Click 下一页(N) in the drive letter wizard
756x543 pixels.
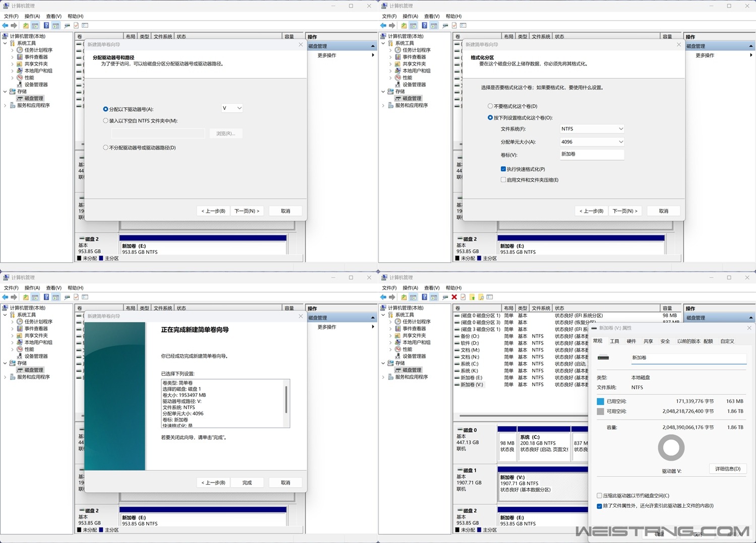(x=247, y=211)
